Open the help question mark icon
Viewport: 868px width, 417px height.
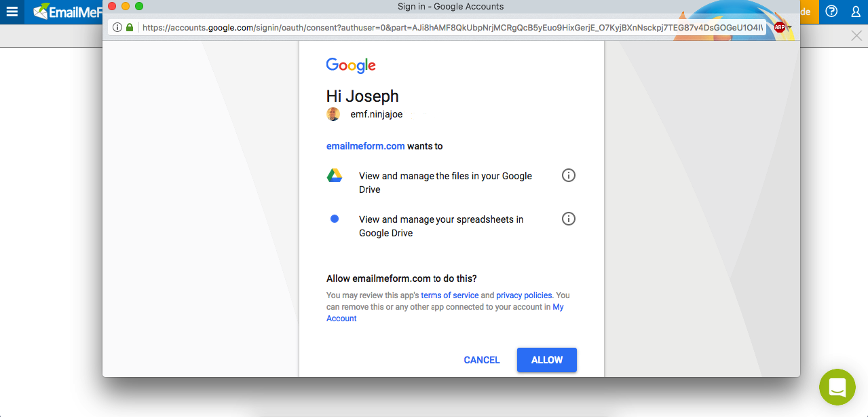(831, 12)
